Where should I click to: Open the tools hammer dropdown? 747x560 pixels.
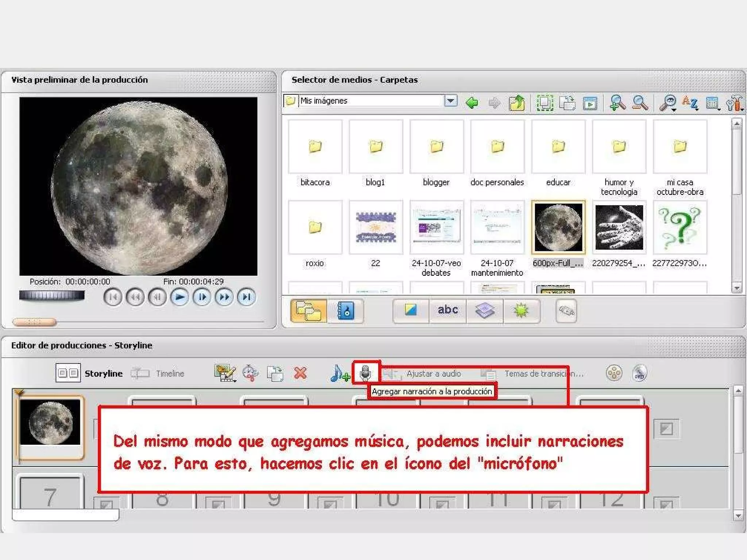(735, 104)
